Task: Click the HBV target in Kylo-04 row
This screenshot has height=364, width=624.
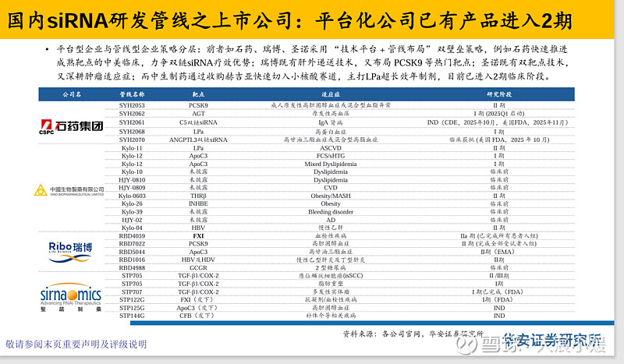Action: pyautogui.click(x=198, y=228)
